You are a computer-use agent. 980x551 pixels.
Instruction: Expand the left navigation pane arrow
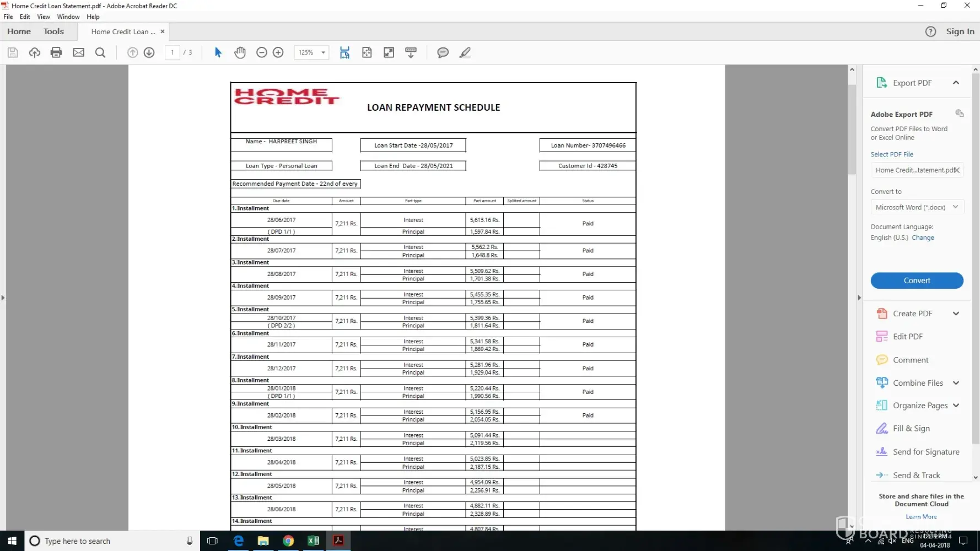3,298
